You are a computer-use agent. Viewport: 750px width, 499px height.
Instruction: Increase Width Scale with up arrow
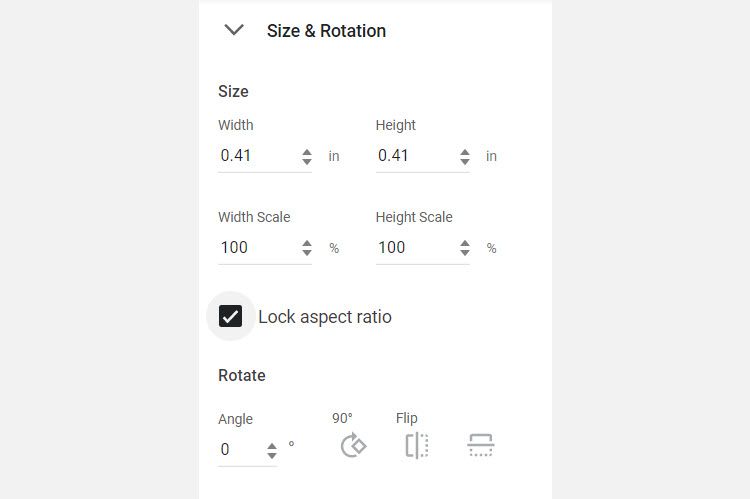(306, 243)
